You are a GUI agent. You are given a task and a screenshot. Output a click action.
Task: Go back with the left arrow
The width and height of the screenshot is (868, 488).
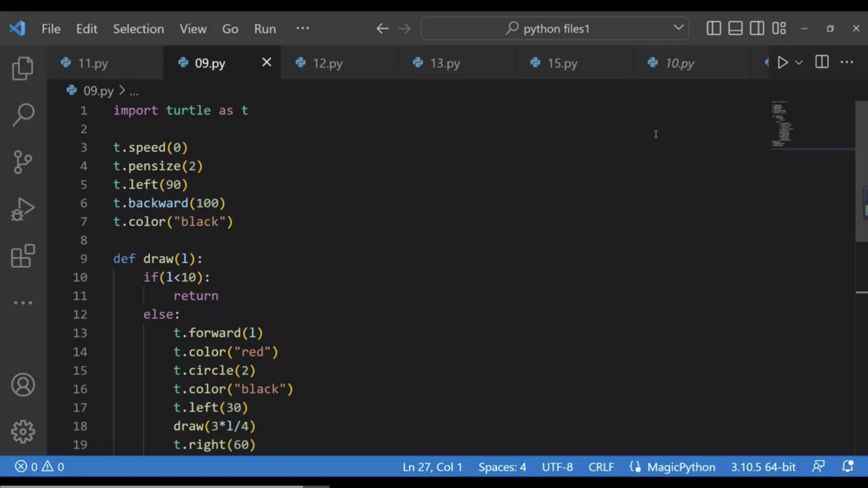(x=383, y=29)
